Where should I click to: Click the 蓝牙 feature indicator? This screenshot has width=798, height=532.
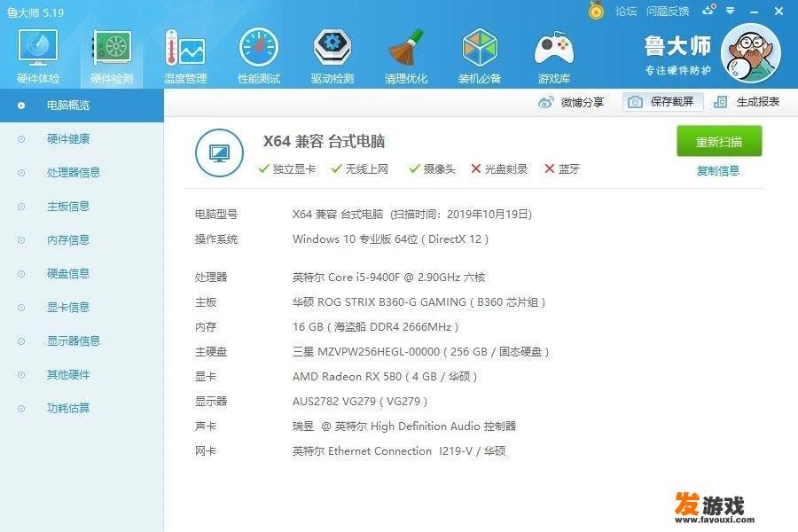coord(562,169)
